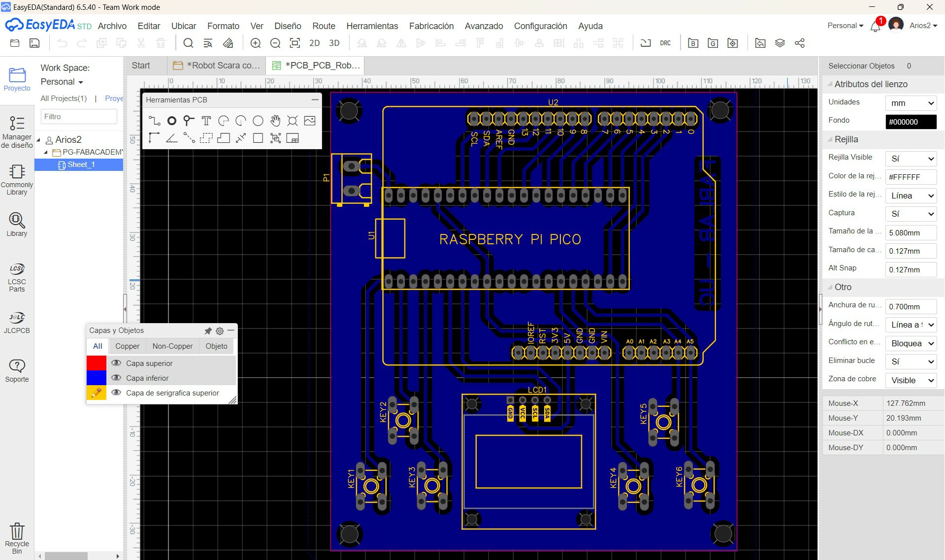The height and width of the screenshot is (560, 945).
Task: Click the Generate BOM icon
Action: click(693, 43)
